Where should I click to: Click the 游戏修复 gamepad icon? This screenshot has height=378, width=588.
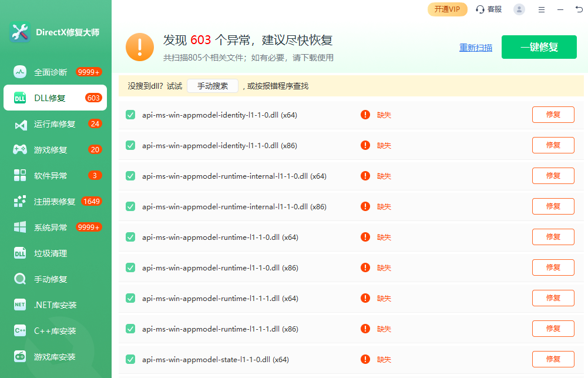pyautogui.click(x=20, y=150)
